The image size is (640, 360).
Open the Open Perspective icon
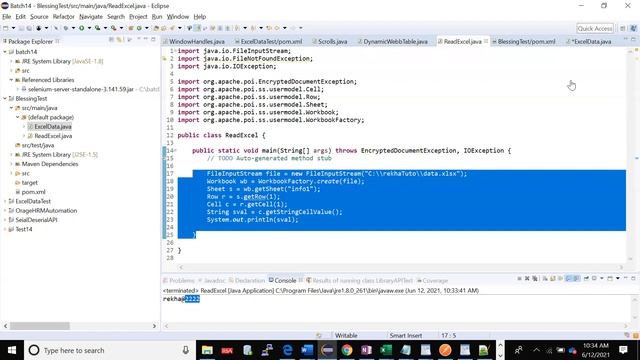(x=622, y=28)
